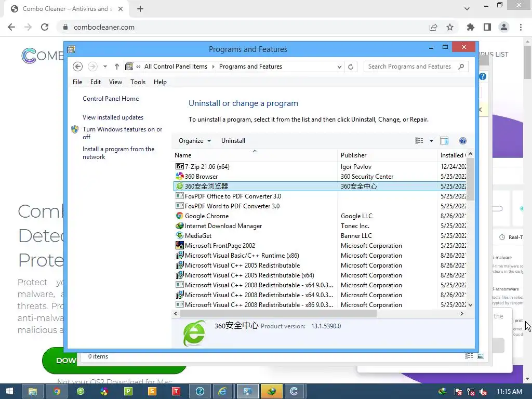Viewport: 532px width, 399px height.
Task: Click the Google Chrome list icon
Action: [x=179, y=216]
